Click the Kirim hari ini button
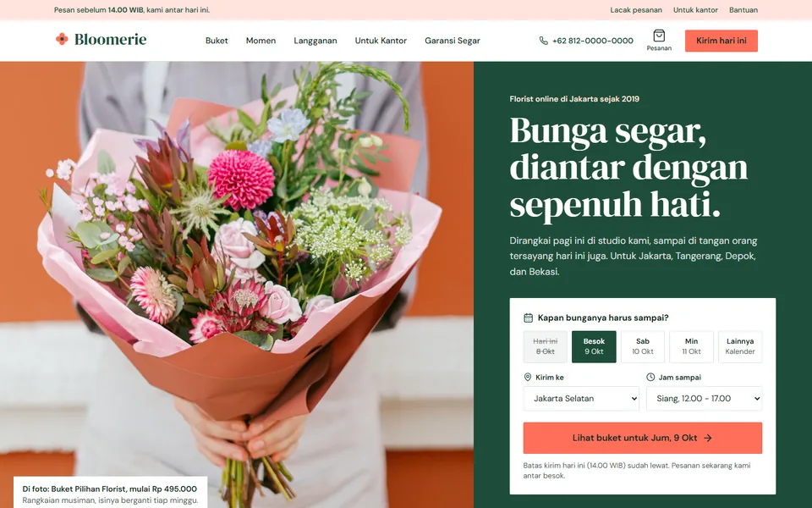This screenshot has height=508, width=812. [721, 41]
